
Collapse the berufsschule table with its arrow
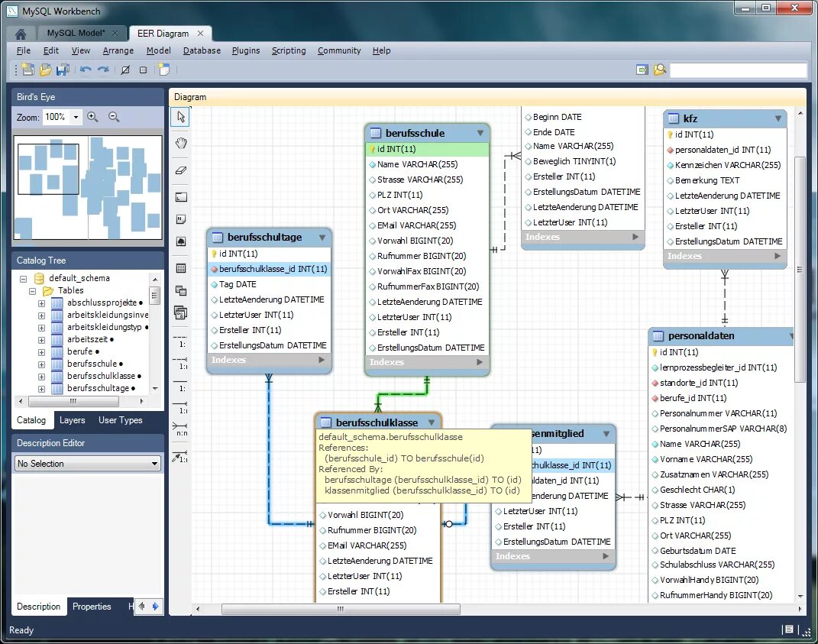coord(480,133)
